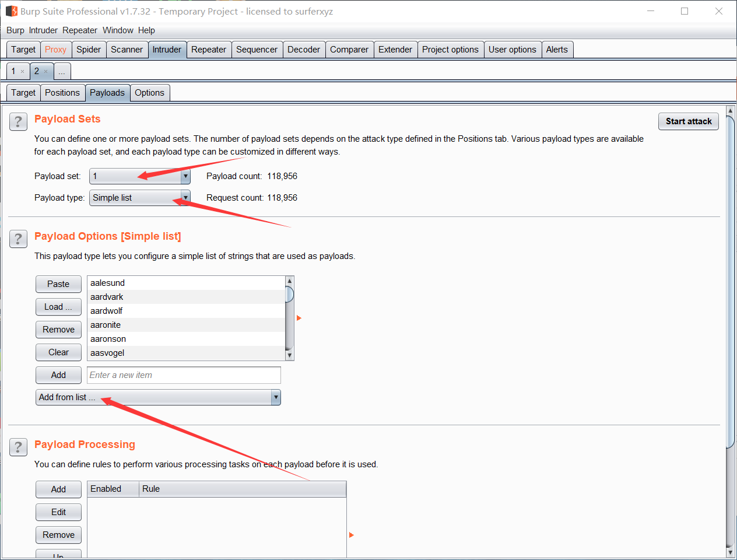Select payload item aaronson
737x560 pixels.
[186, 339]
